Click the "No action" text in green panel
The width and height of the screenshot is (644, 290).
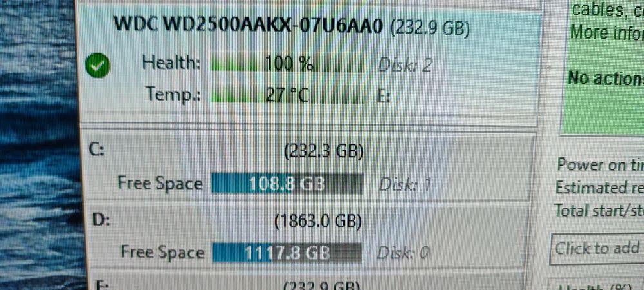605,77
